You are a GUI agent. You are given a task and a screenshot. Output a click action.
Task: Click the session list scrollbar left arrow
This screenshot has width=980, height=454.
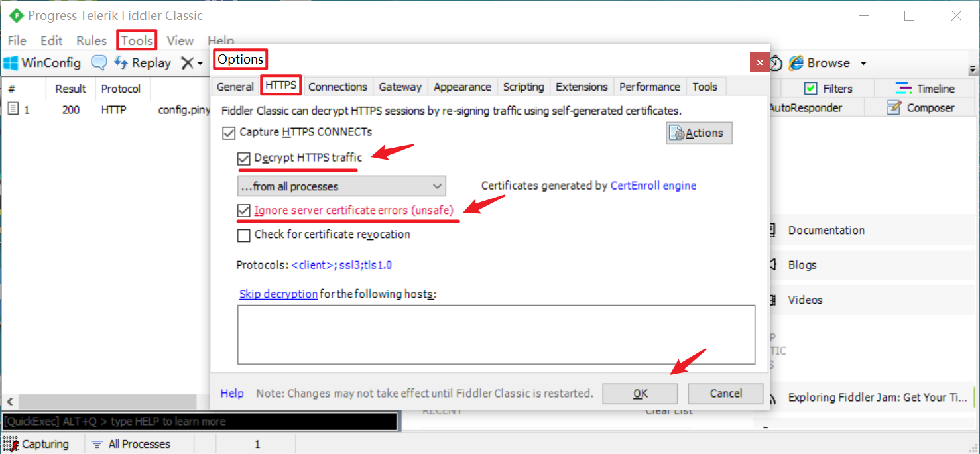click(x=10, y=402)
